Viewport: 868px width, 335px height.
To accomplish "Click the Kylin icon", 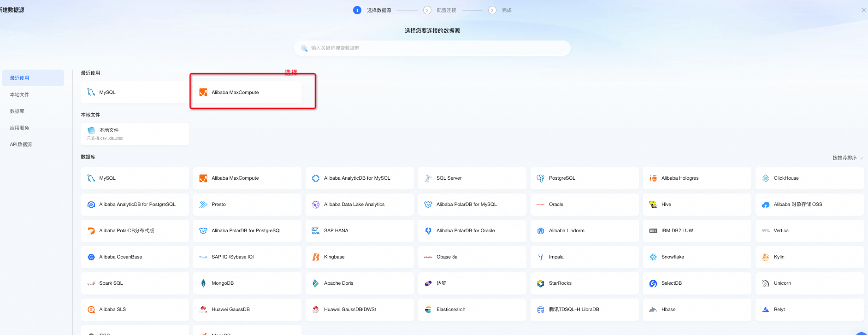I will (x=766, y=257).
